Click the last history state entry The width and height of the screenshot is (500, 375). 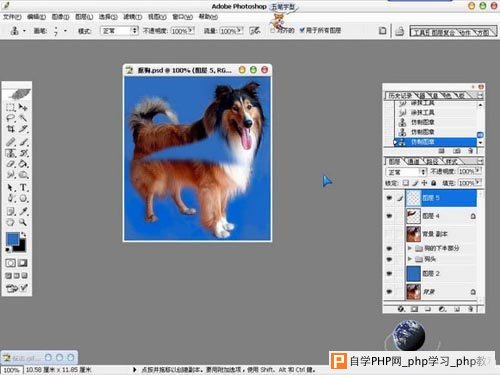coord(435,142)
